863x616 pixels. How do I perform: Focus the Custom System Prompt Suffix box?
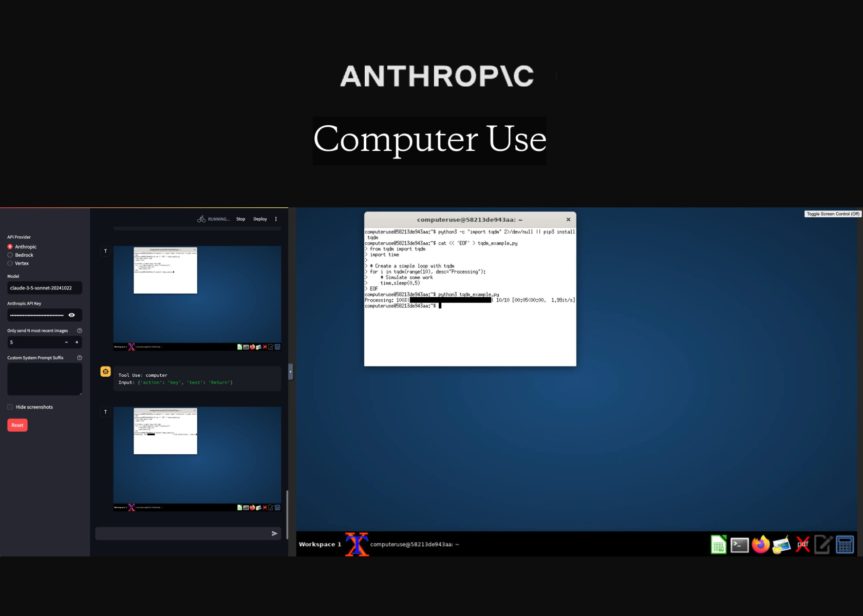[x=45, y=379]
